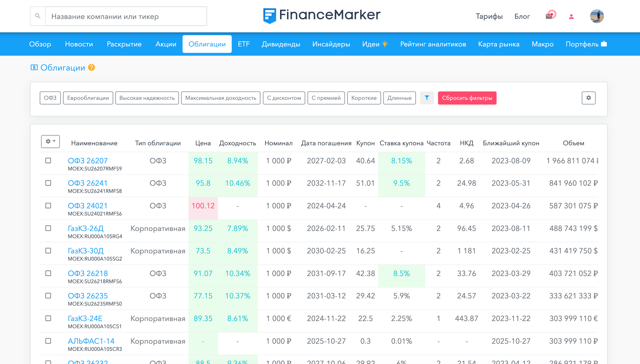Screen dimensions: 640x364
Task: Open the funnel filter icon button
Action: pos(427,98)
